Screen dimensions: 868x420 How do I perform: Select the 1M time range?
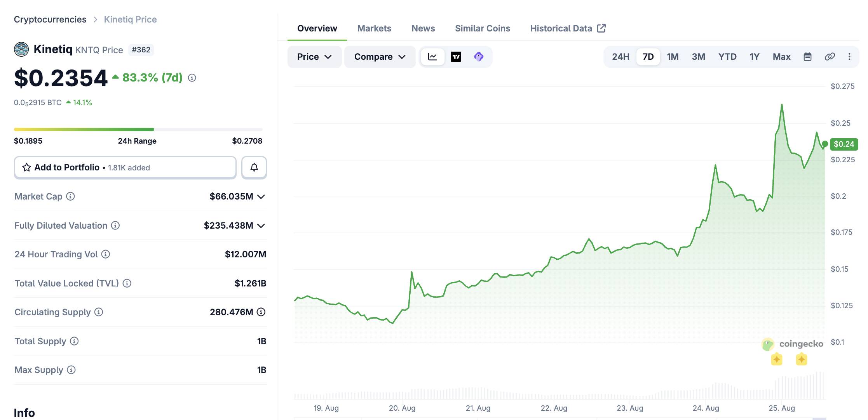(673, 57)
